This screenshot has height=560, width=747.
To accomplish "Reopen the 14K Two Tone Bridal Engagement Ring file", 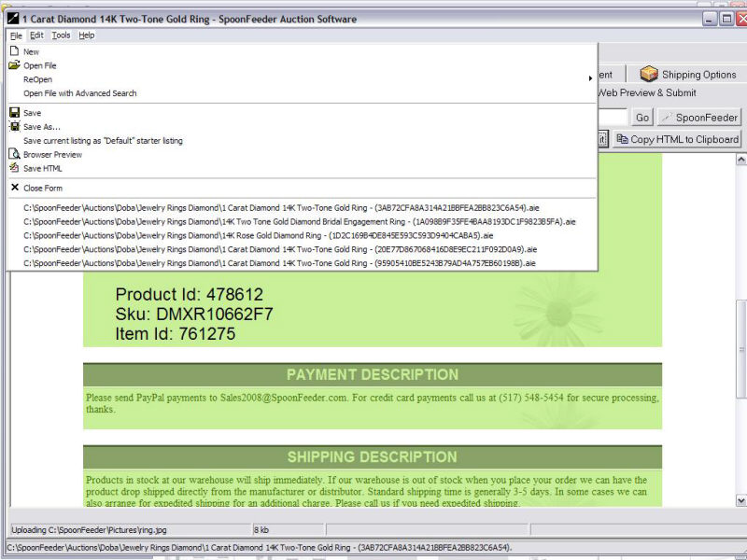I will [x=302, y=221].
